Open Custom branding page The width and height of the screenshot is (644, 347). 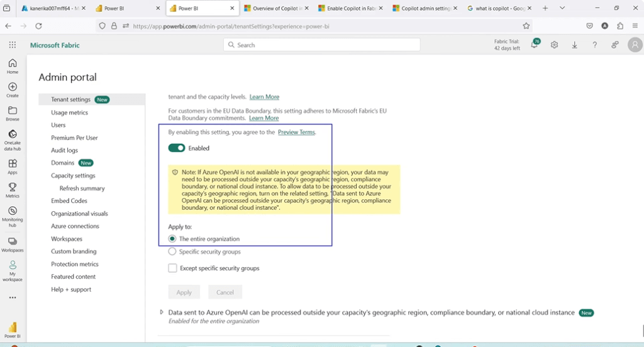coord(74,251)
